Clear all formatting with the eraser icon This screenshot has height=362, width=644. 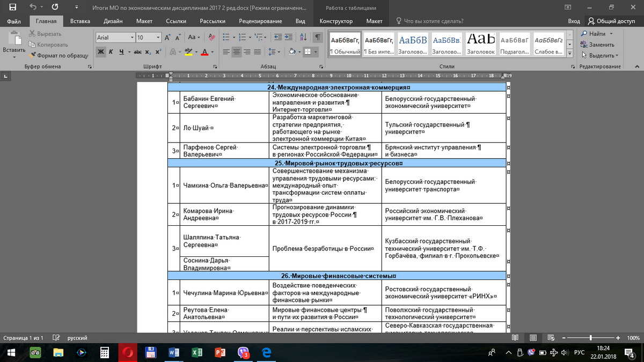tap(211, 38)
